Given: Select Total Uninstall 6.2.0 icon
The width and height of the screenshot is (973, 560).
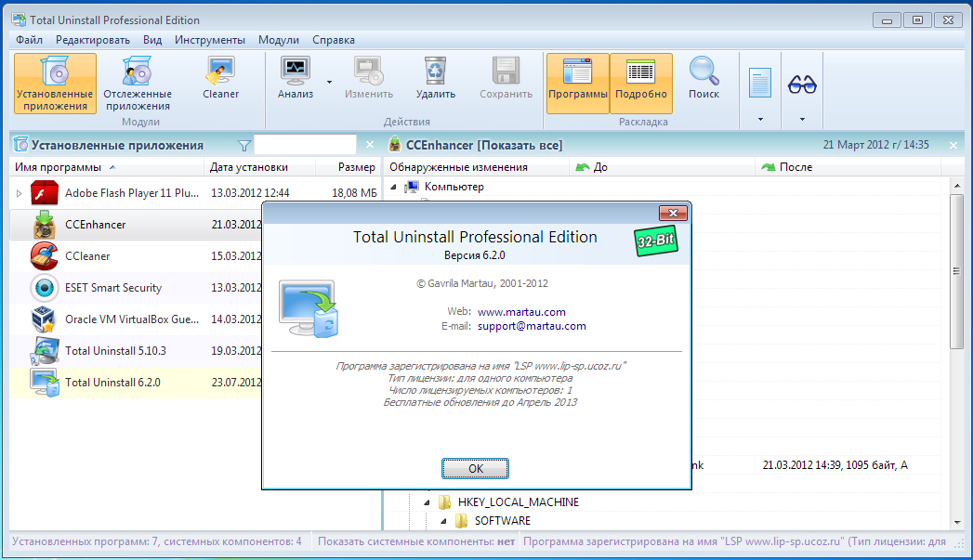Looking at the screenshot, I should (x=44, y=383).
